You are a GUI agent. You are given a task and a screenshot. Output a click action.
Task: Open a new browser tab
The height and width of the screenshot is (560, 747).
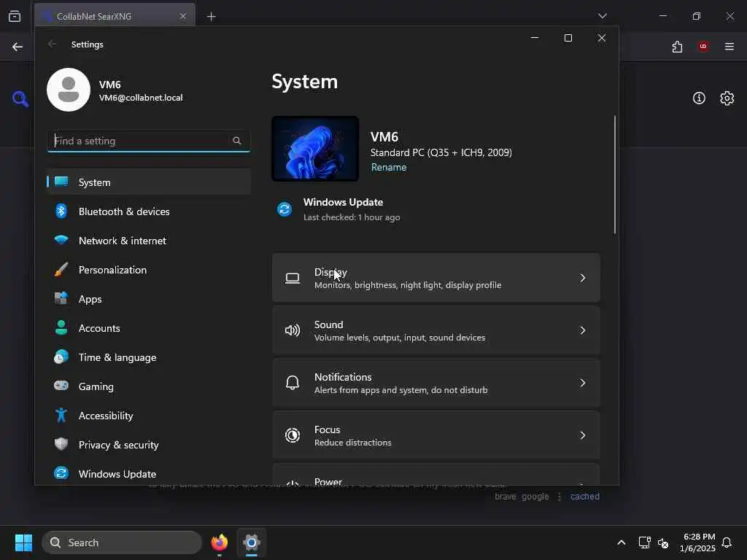(x=211, y=17)
